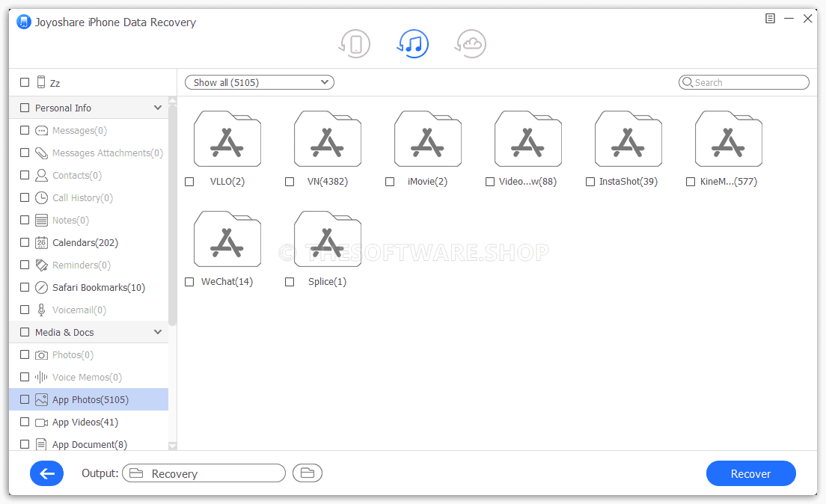Check the App Photos(5105) checkbox

click(x=25, y=399)
